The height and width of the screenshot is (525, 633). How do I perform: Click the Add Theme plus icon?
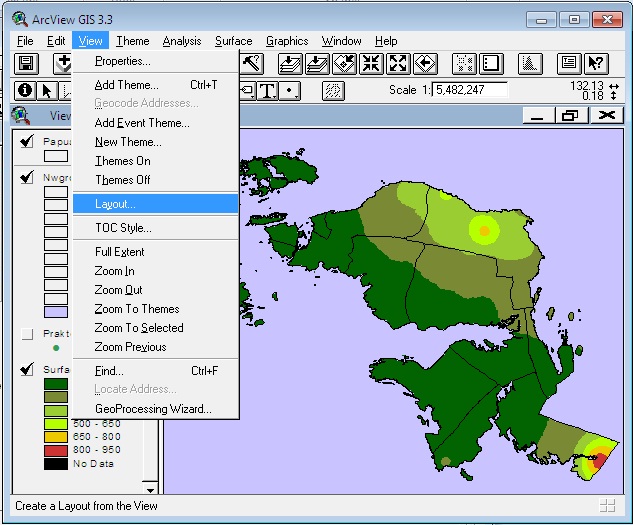tap(63, 64)
